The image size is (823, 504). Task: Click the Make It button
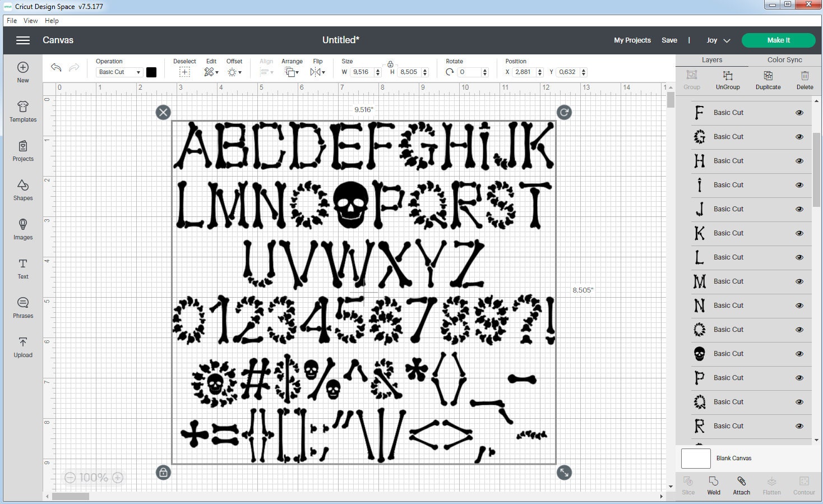pyautogui.click(x=779, y=40)
